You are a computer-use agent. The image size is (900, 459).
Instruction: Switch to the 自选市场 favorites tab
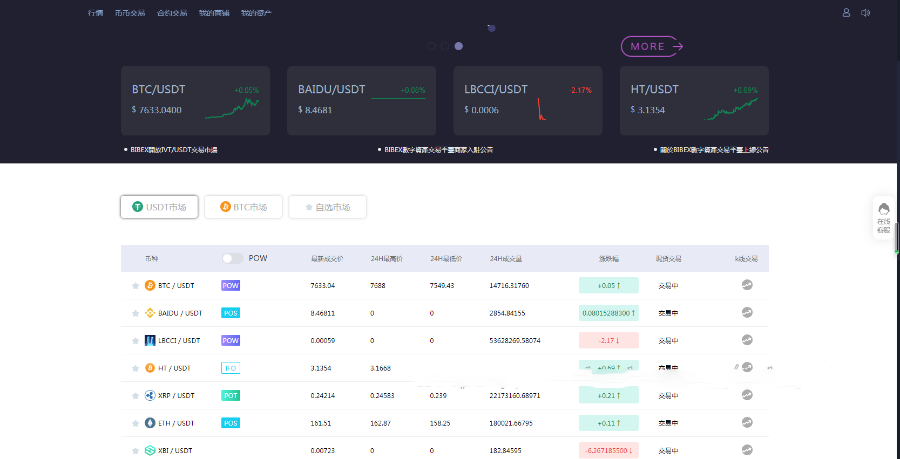coord(327,207)
